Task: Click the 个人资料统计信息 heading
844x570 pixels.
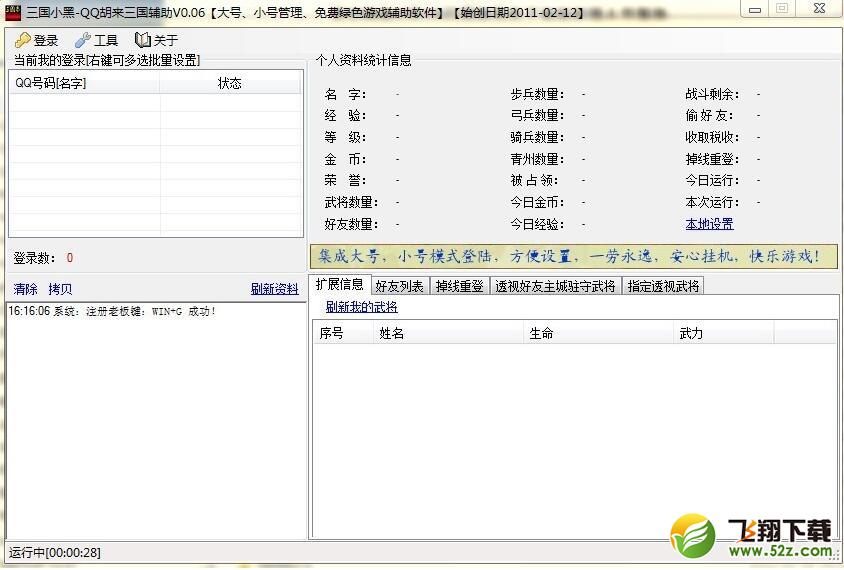Action: 364,60
